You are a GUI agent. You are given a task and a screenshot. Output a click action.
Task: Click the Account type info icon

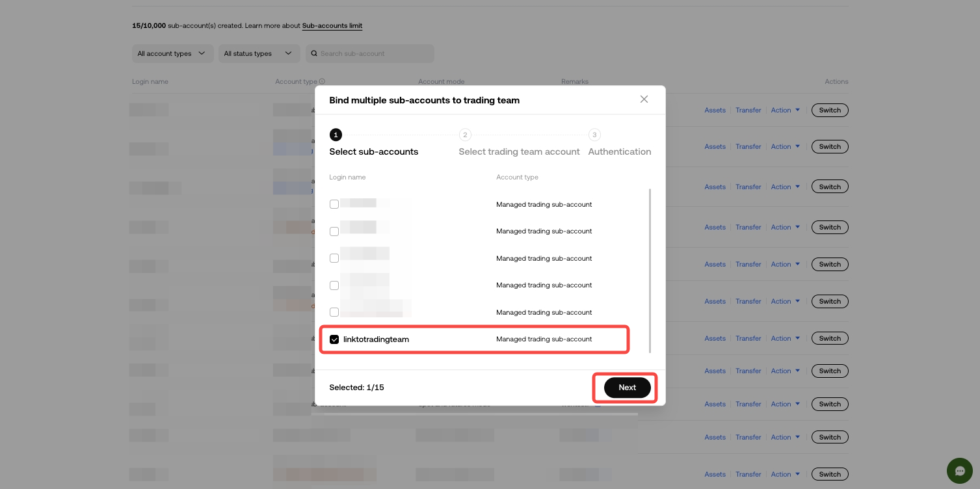pos(322,81)
